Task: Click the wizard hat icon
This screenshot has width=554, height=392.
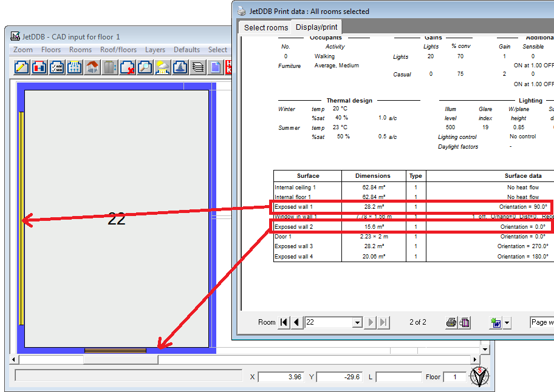Action: (180, 67)
